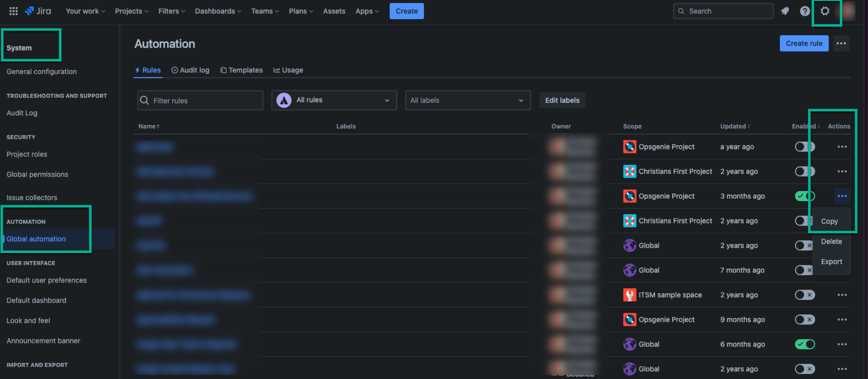This screenshot has height=379, width=868.
Task: Click the more options icon beside Create rule
Action: (x=841, y=44)
